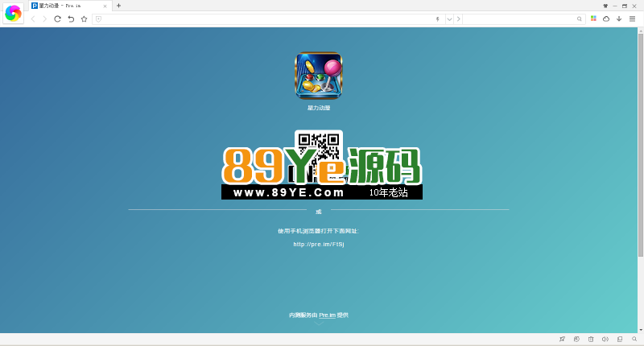This screenshot has height=346, width=644.
Task: Open the colorful extensions grid icon
Action: 593,19
